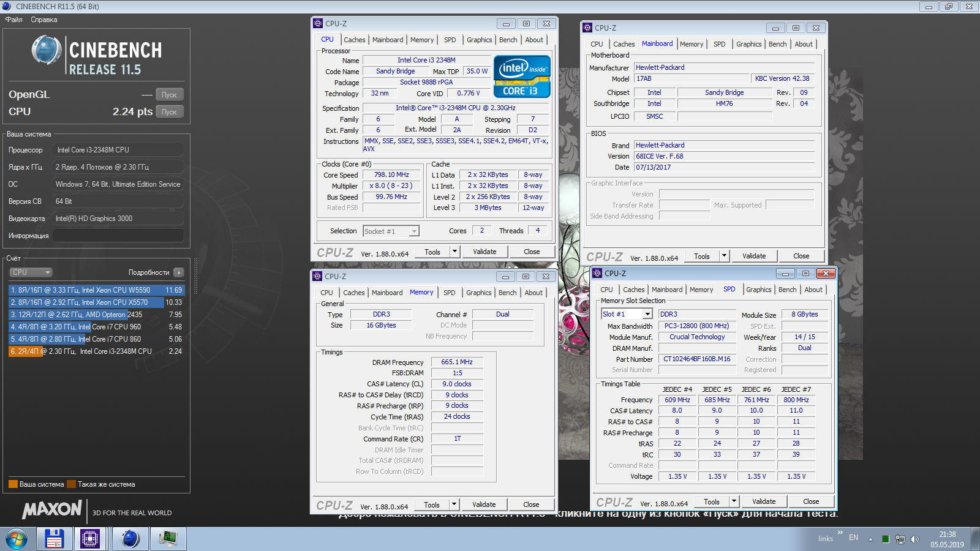Image resolution: width=980 pixels, height=551 pixels.
Task: Open Tools arrow in the CPU window
Action: 454,252
